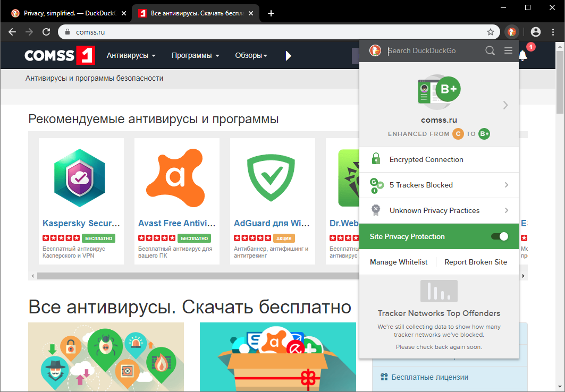
Task: Reload the comss.ru page
Action: [x=46, y=32]
